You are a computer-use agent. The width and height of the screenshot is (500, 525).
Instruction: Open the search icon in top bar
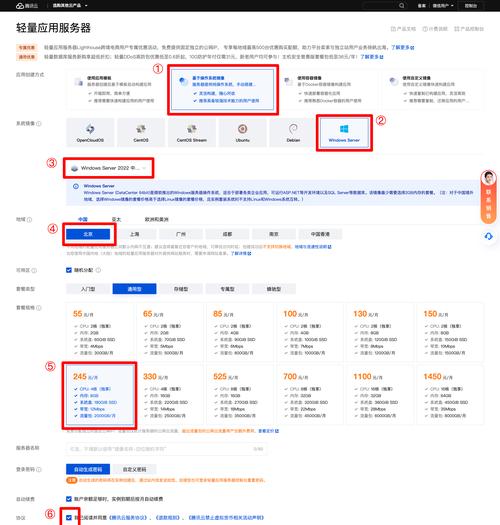click(402, 5)
